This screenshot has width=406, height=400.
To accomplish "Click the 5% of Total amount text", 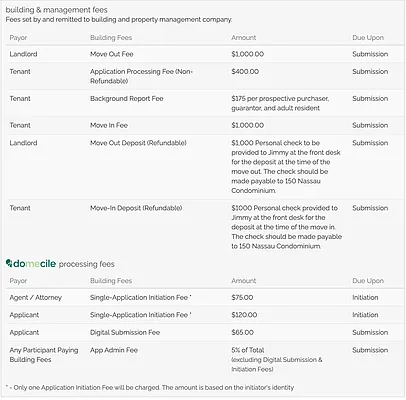I will [x=247, y=350].
